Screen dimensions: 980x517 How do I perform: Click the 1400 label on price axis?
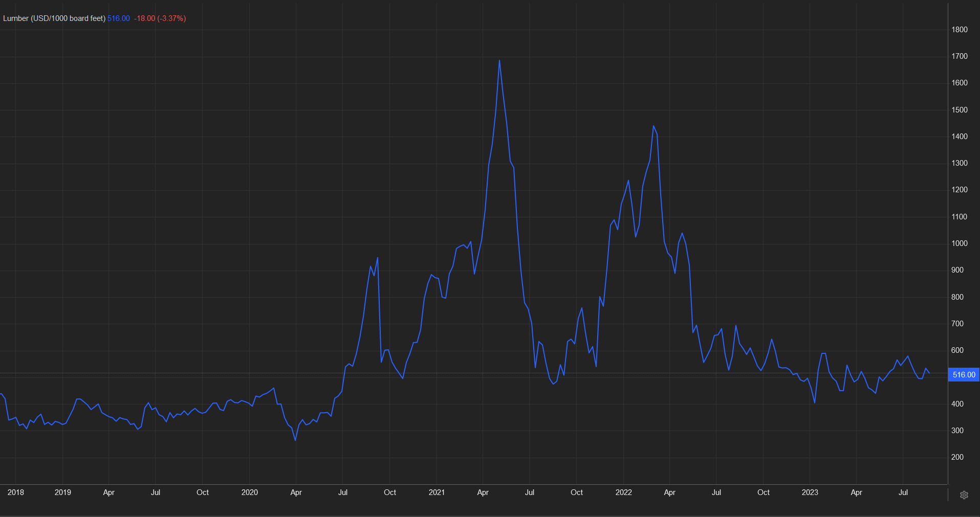(x=959, y=137)
